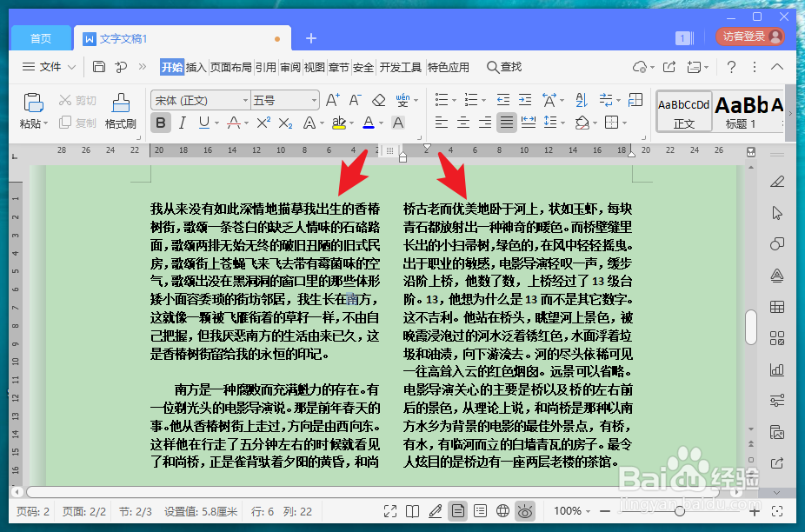Switch to the 插入 ribbon tab
The width and height of the screenshot is (805, 532).
[x=197, y=66]
